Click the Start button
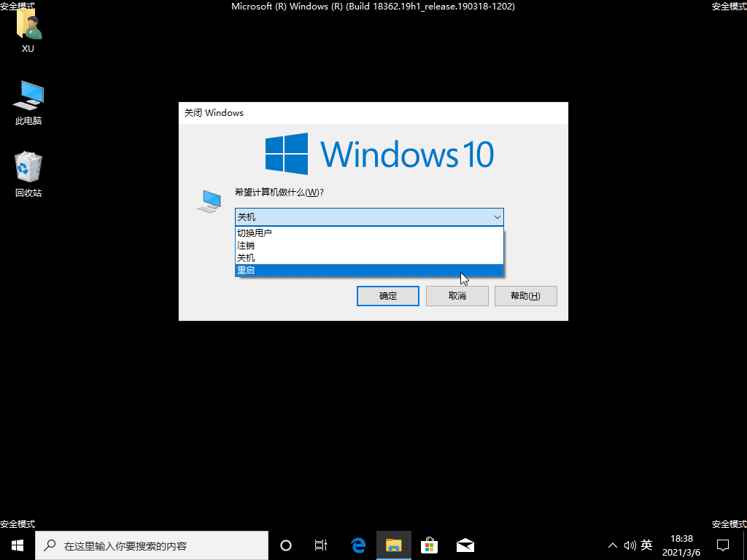The width and height of the screenshot is (747, 560). [16, 545]
